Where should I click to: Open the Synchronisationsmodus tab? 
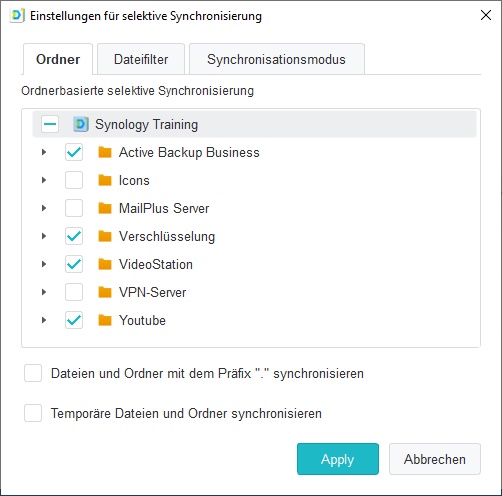tap(277, 59)
